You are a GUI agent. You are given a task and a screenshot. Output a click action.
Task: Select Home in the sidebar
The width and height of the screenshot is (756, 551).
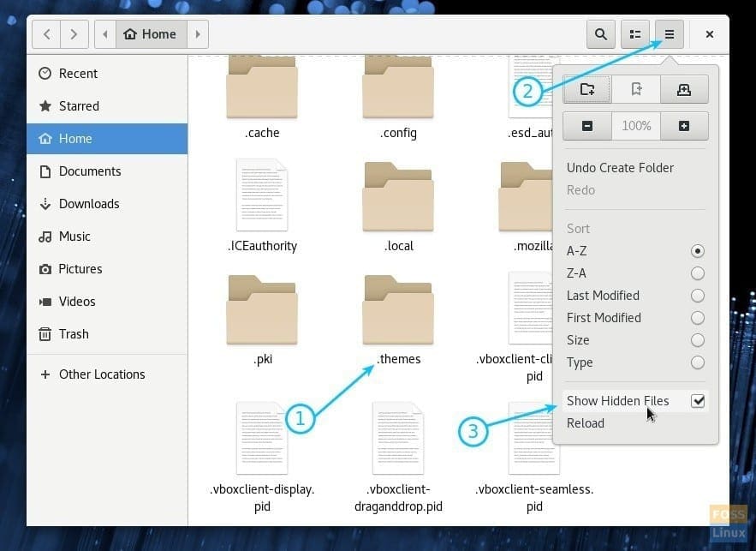[x=107, y=139]
